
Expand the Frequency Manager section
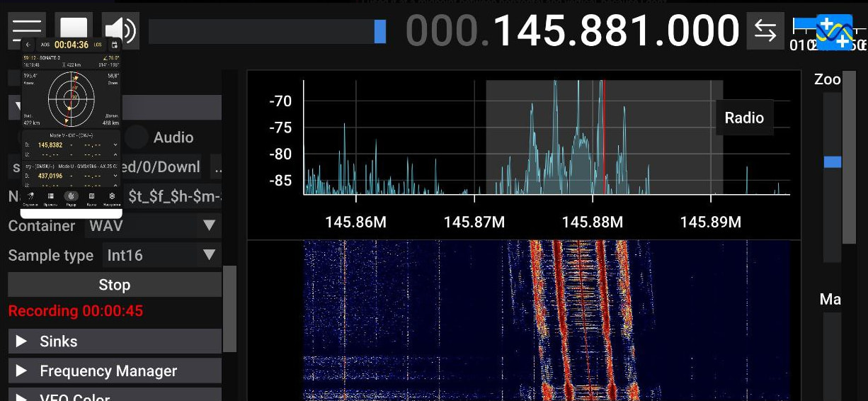(x=115, y=371)
